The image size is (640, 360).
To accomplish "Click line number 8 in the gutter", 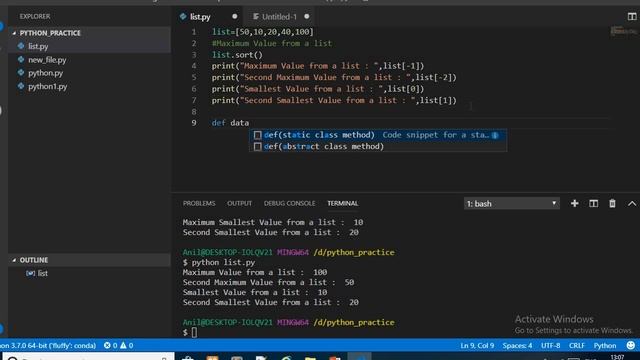I will pyautogui.click(x=194, y=111).
